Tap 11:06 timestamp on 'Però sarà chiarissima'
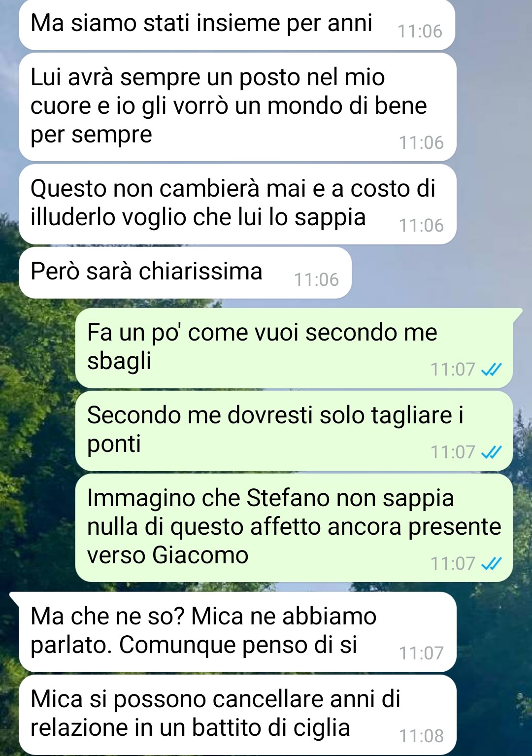Image resolution: width=532 pixels, height=756 pixels. (316, 279)
